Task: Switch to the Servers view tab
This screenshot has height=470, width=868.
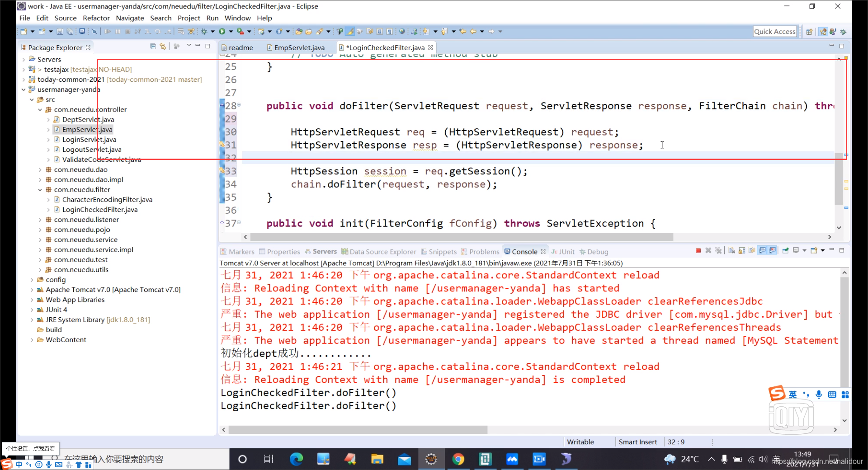Action: point(321,252)
